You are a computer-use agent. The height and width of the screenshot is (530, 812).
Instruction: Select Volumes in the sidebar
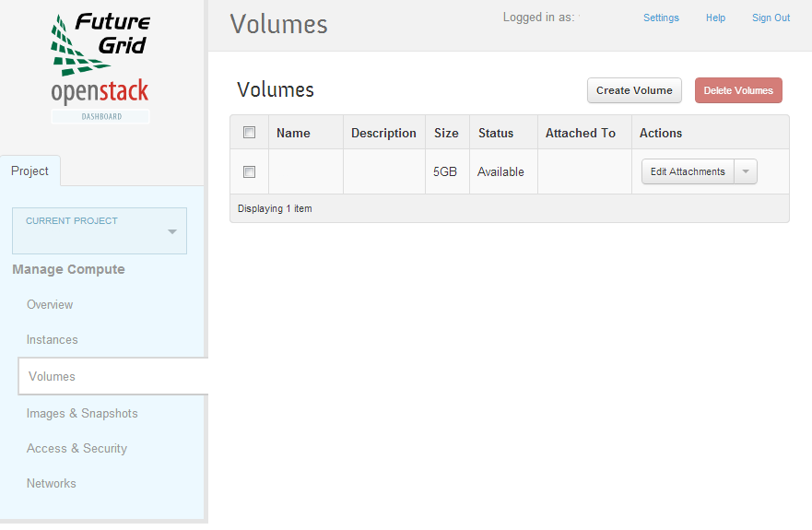[112, 376]
